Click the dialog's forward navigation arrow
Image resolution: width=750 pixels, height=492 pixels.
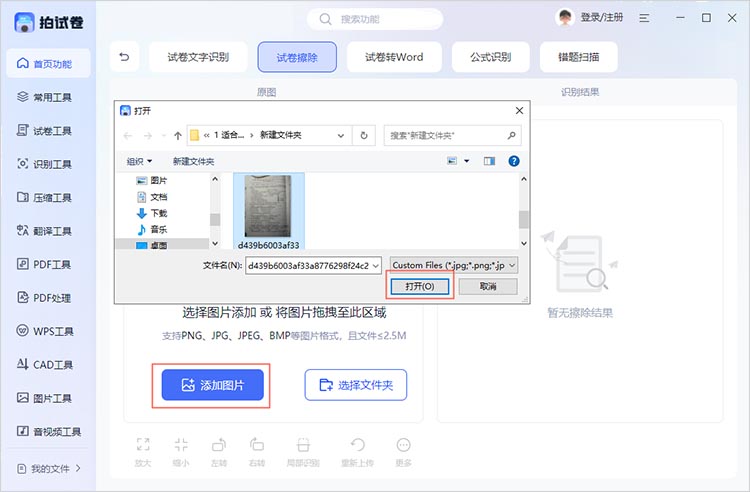tap(148, 136)
